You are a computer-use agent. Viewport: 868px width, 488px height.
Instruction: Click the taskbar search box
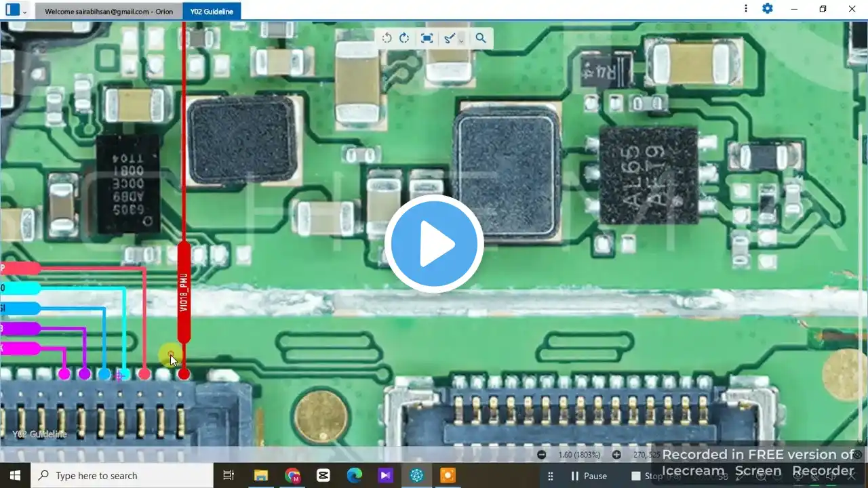coord(122,476)
